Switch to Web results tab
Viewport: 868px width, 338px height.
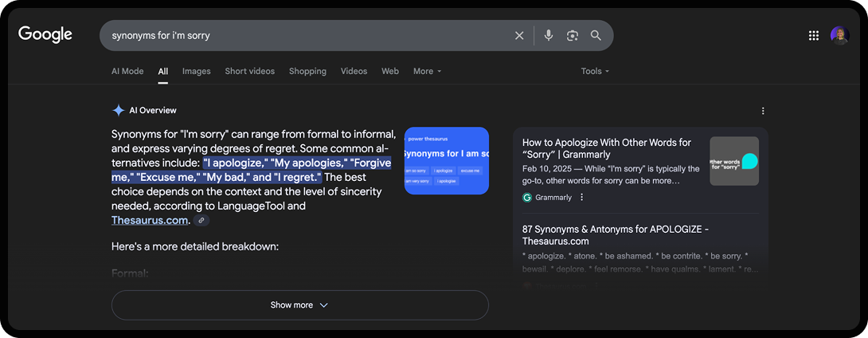click(x=390, y=71)
